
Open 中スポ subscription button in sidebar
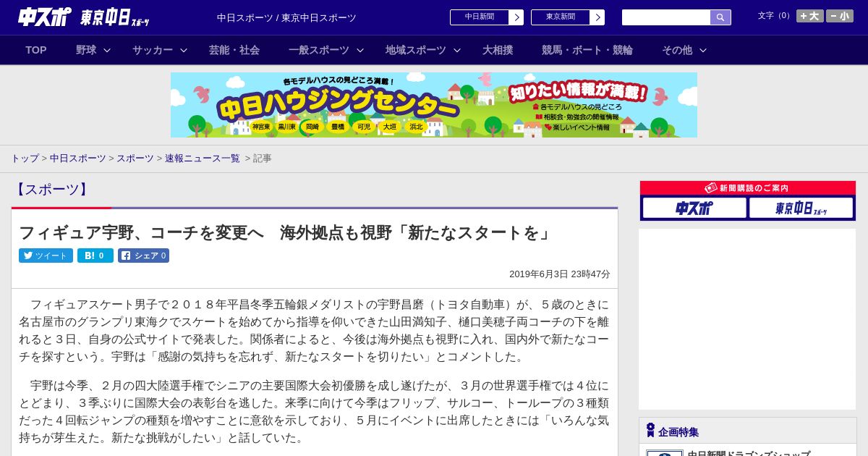694,208
